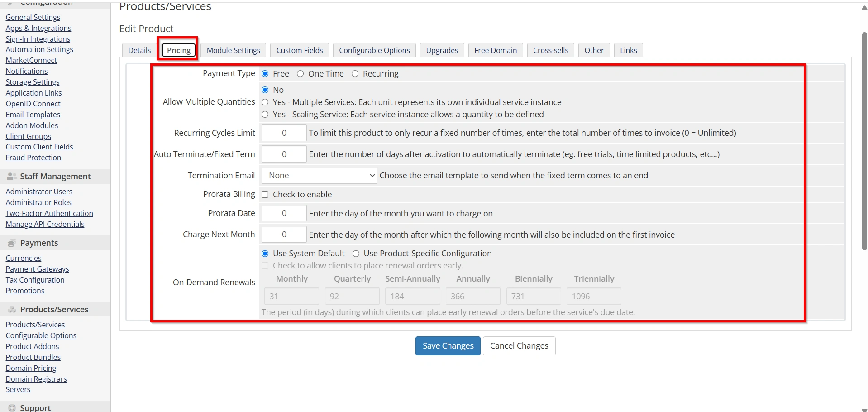The height and width of the screenshot is (412, 868).
Task: Open Administrator Users link
Action: pyautogui.click(x=39, y=192)
